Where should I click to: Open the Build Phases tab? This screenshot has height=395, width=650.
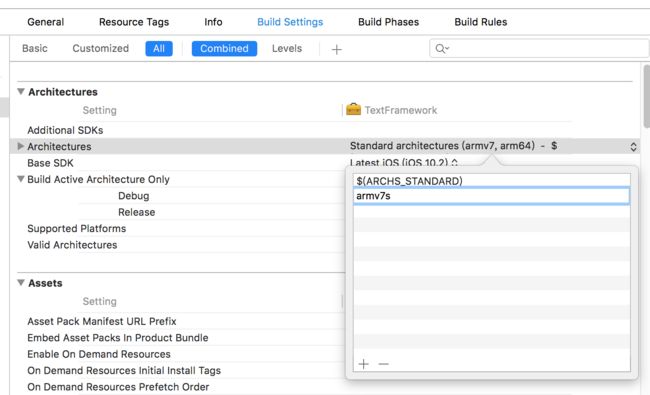coord(388,22)
